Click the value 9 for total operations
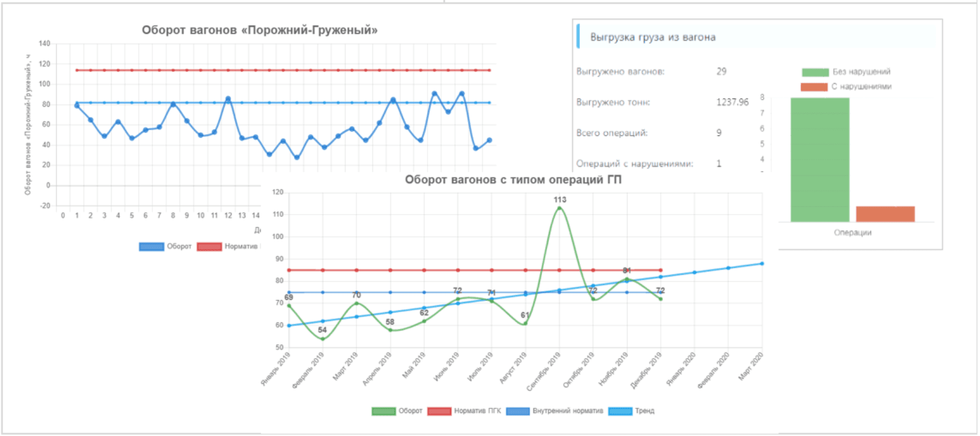This screenshot has width=980, height=436. click(719, 133)
